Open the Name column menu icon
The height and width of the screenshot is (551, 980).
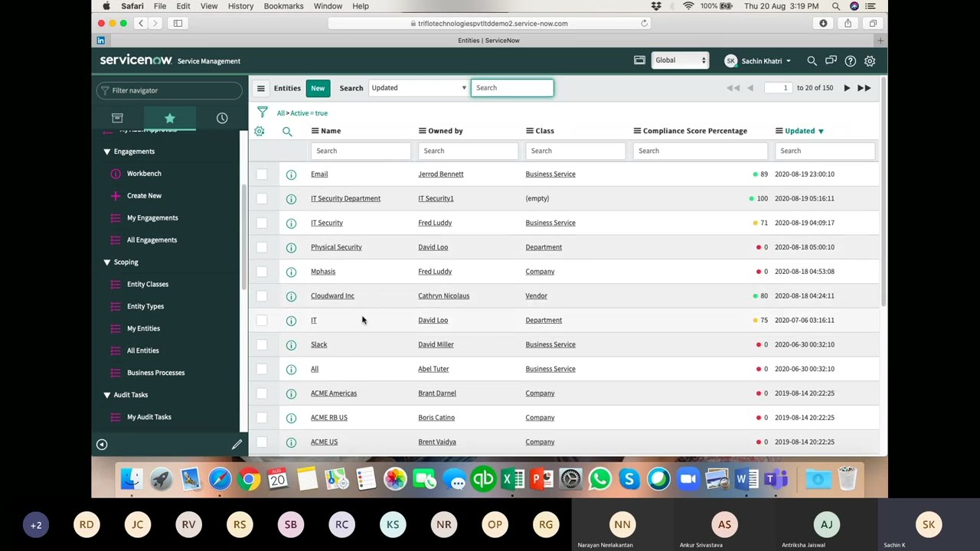[315, 131]
